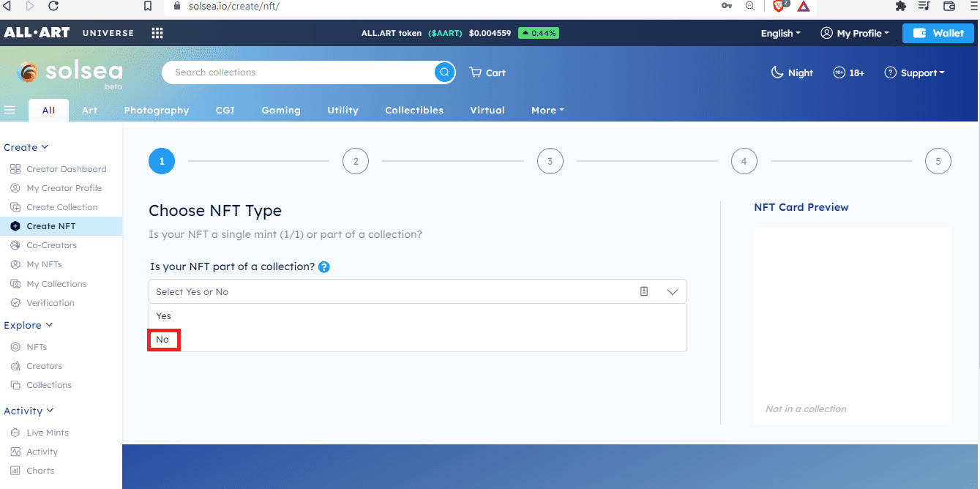Click the Search collections input field
This screenshot has height=489, width=980.
[293, 72]
